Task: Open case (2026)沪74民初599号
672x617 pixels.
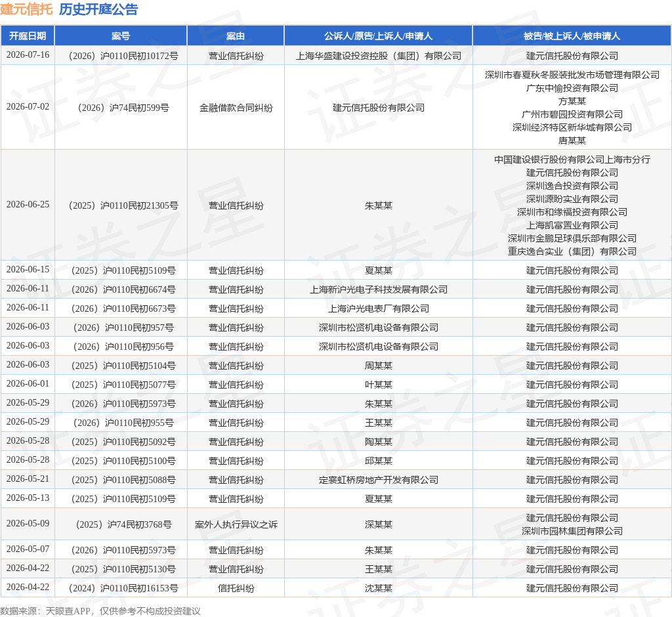Action: click(123, 108)
